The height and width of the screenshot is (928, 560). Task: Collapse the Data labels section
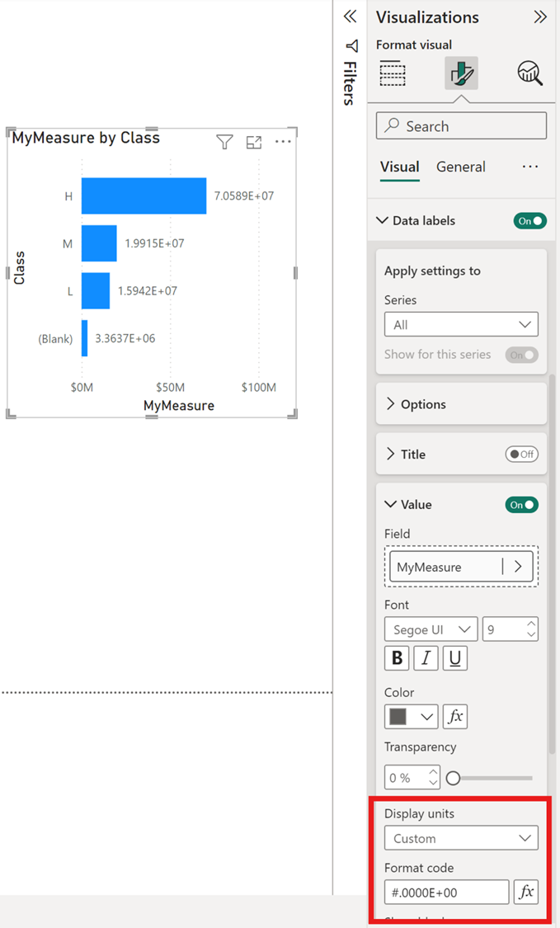(x=382, y=220)
